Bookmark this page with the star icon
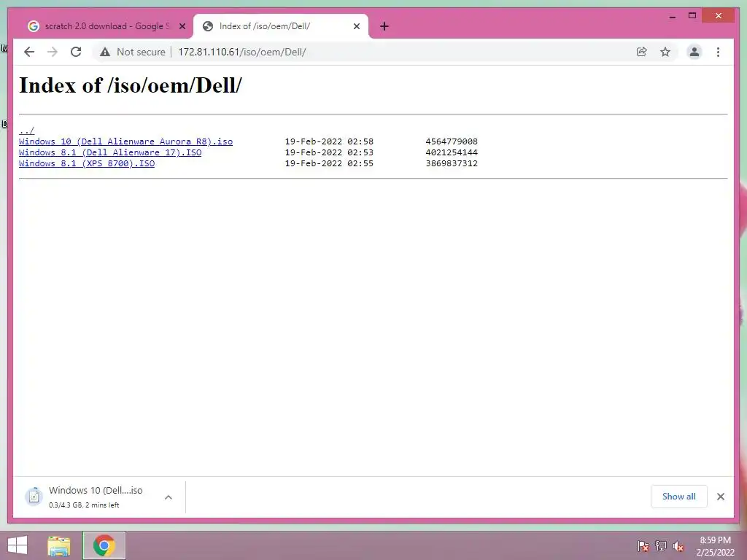747x560 pixels. click(x=665, y=52)
